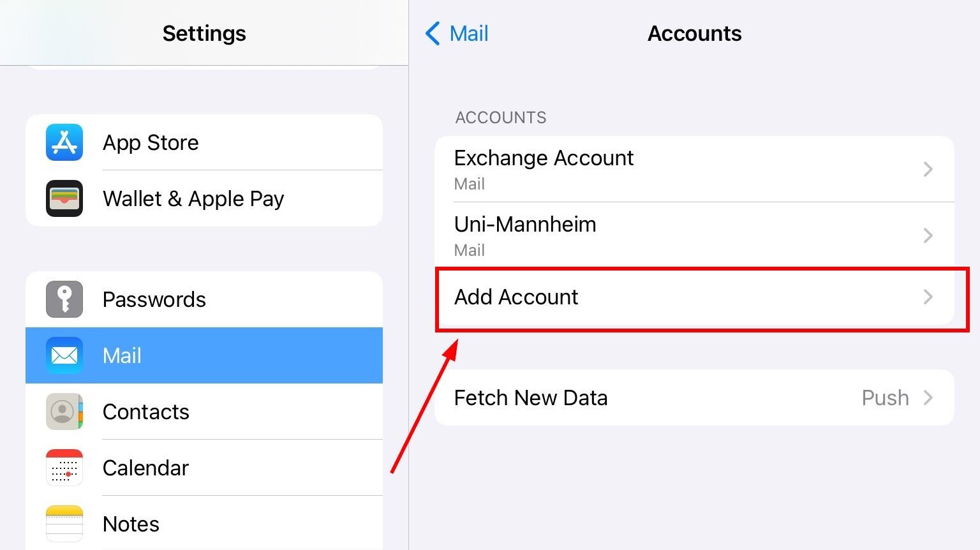
Task: Expand the Uni-Mannheim account chevron
Action: point(928,235)
